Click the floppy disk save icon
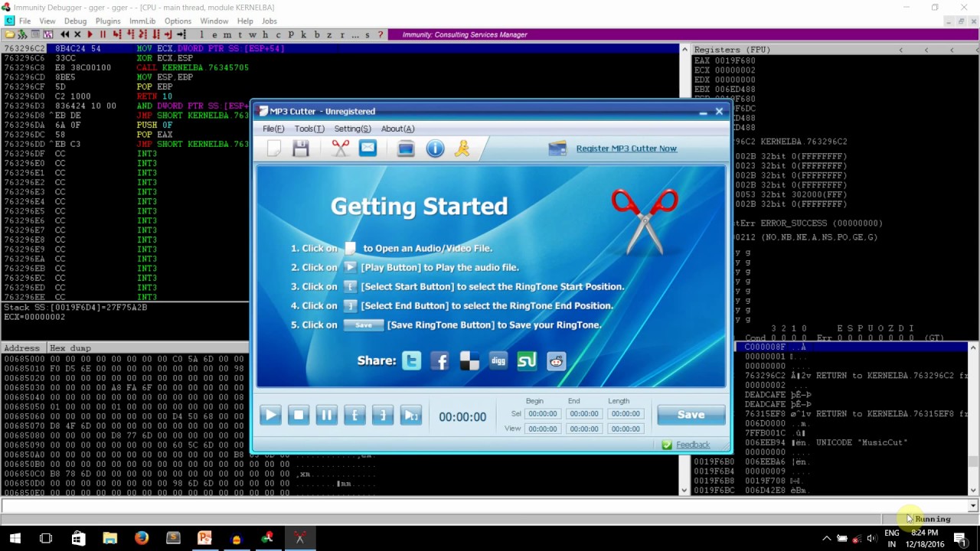Screen dimensions: 980x551 click(301, 148)
